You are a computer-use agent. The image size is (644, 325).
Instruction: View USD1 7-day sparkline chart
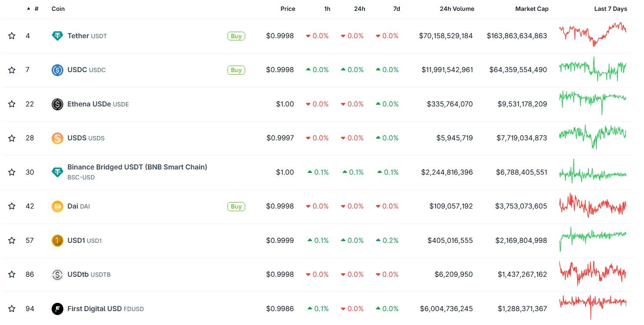coord(593,239)
